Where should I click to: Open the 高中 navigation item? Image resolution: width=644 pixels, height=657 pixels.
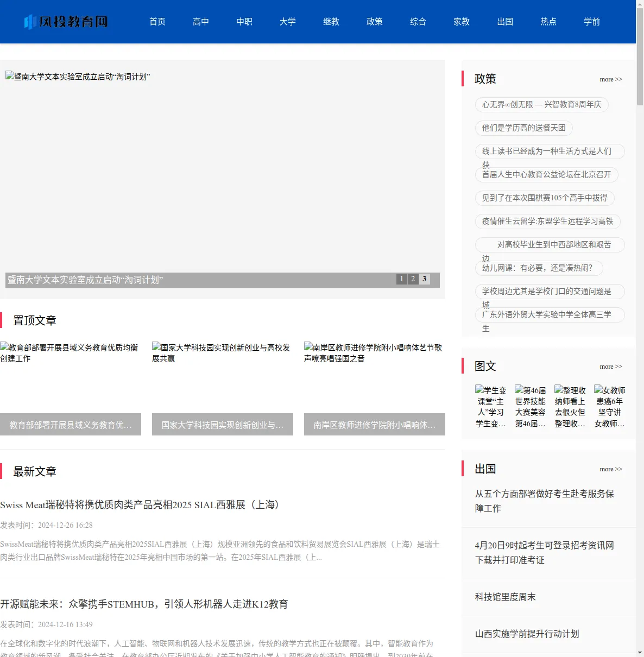tap(201, 22)
